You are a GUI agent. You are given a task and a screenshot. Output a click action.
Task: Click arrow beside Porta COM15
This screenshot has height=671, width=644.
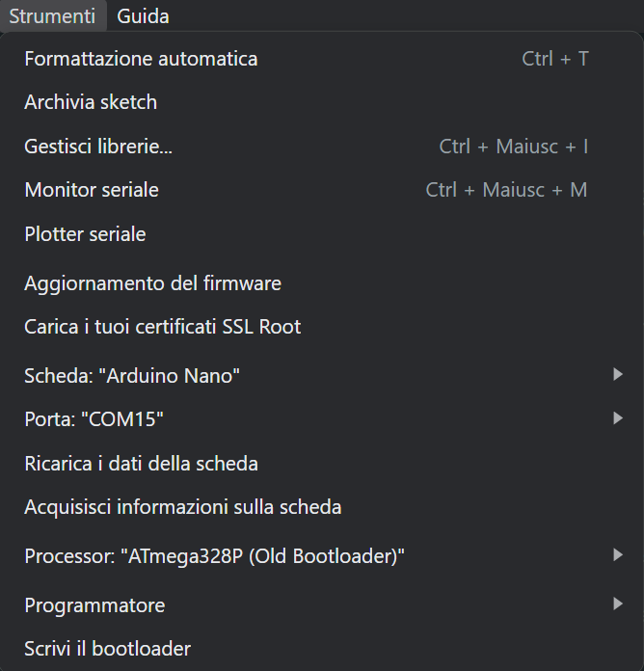(x=618, y=418)
